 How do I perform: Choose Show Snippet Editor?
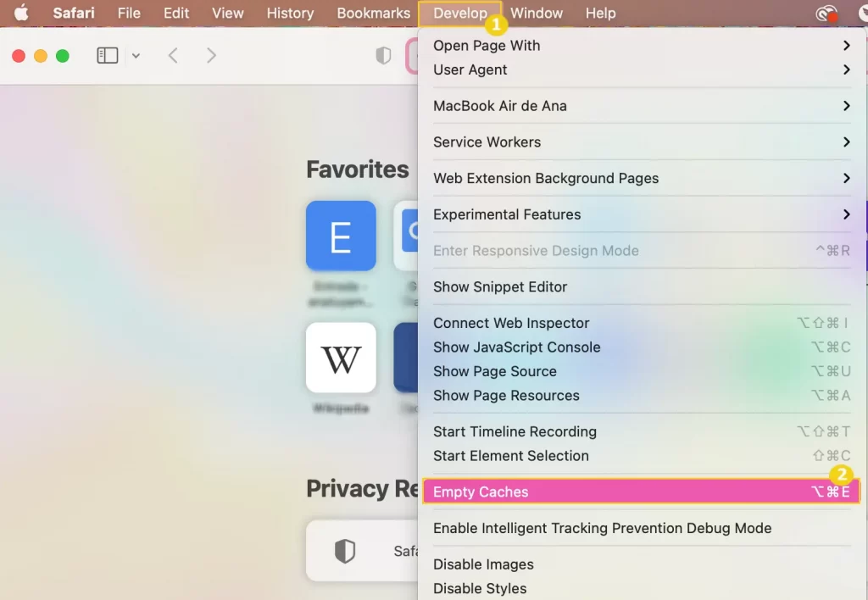[642, 286]
